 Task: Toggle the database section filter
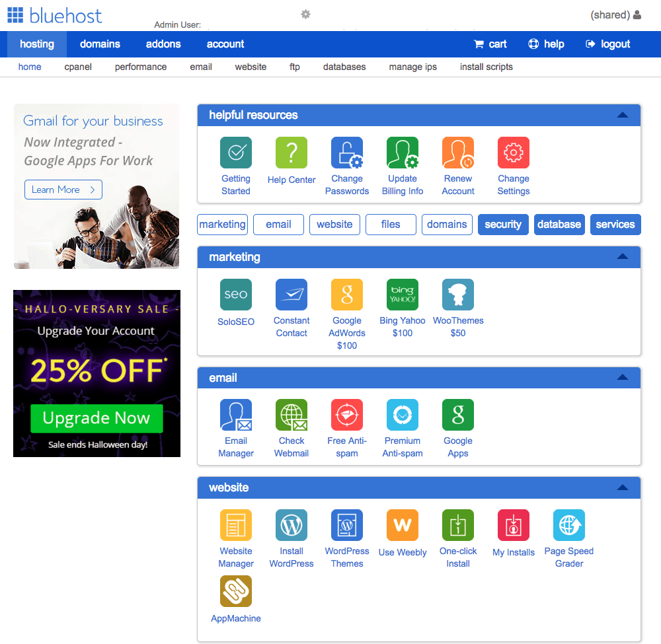click(x=559, y=225)
